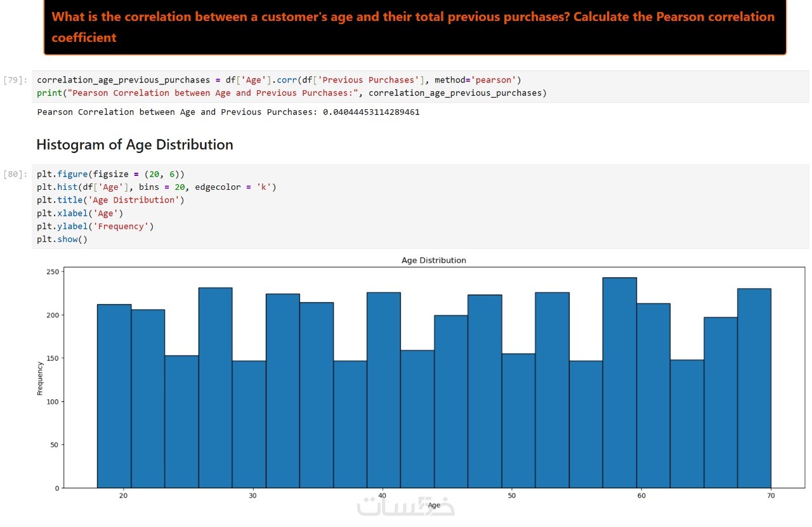Click the rightmost histogram bar near 70
The height and width of the screenshot is (527, 812).
[x=754, y=388]
